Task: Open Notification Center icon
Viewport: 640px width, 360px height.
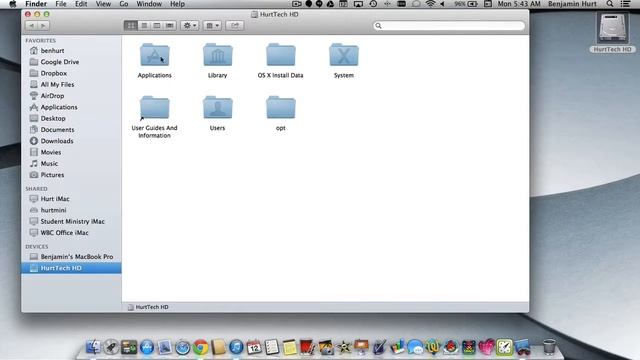Action: pyautogui.click(x=625, y=4)
